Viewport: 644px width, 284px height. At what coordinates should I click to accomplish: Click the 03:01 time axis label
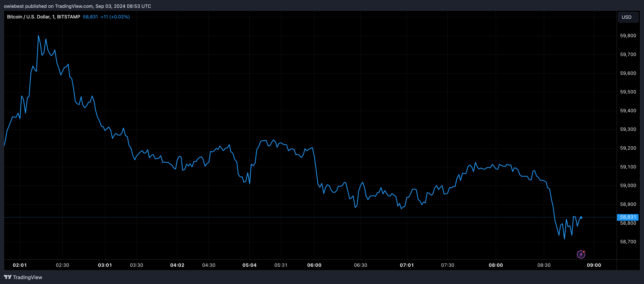(105, 265)
